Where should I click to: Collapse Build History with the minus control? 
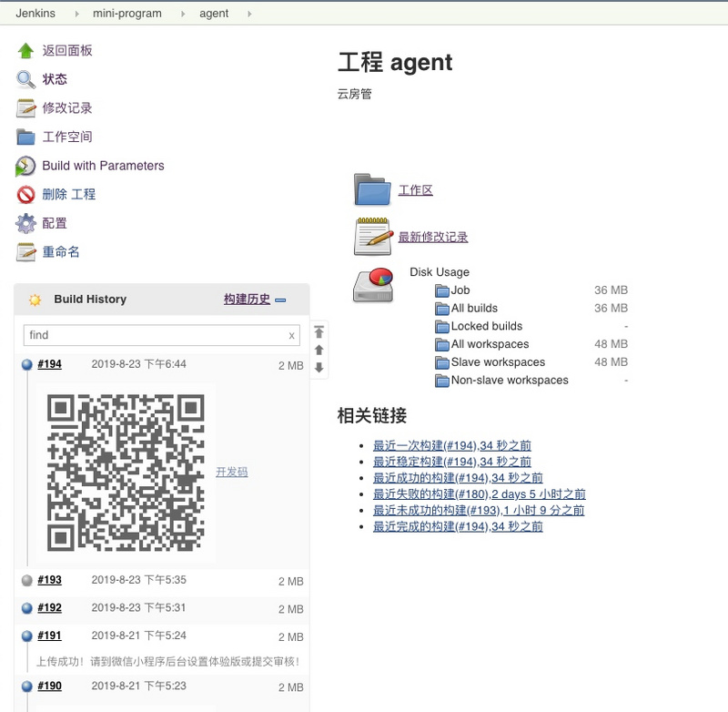pyautogui.click(x=282, y=299)
